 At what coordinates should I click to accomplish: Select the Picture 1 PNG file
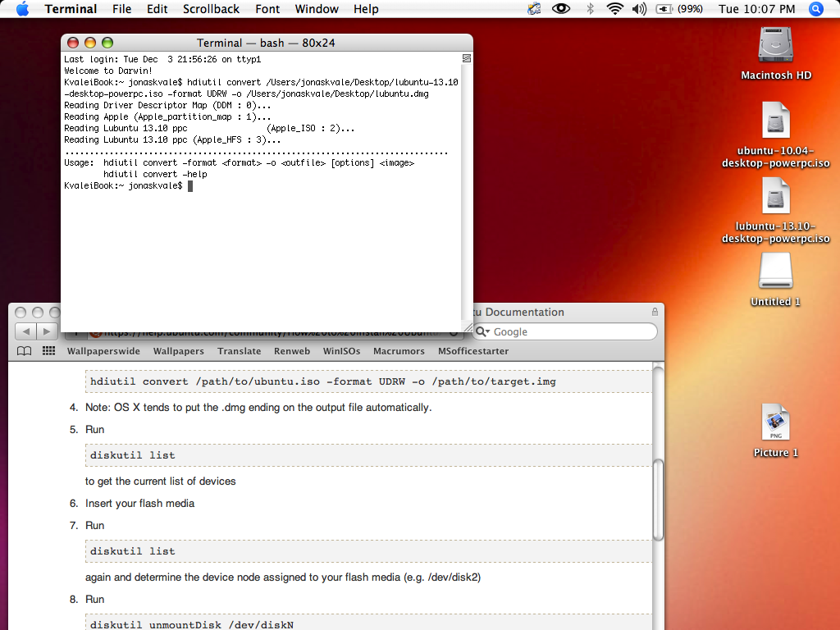(775, 422)
